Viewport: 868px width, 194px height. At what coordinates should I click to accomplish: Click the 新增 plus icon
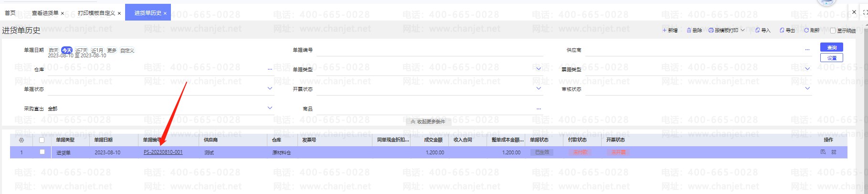[x=664, y=31]
